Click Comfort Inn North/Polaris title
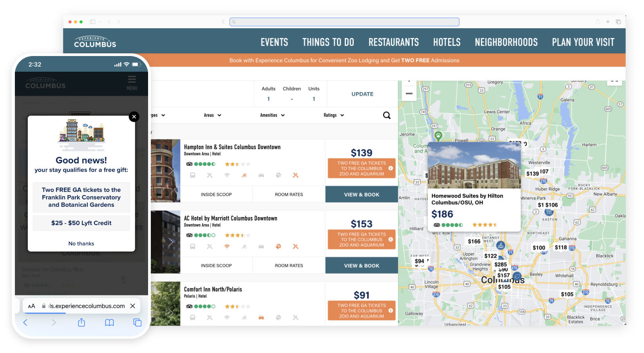Viewport: 644px width, 353px height. 213,289
